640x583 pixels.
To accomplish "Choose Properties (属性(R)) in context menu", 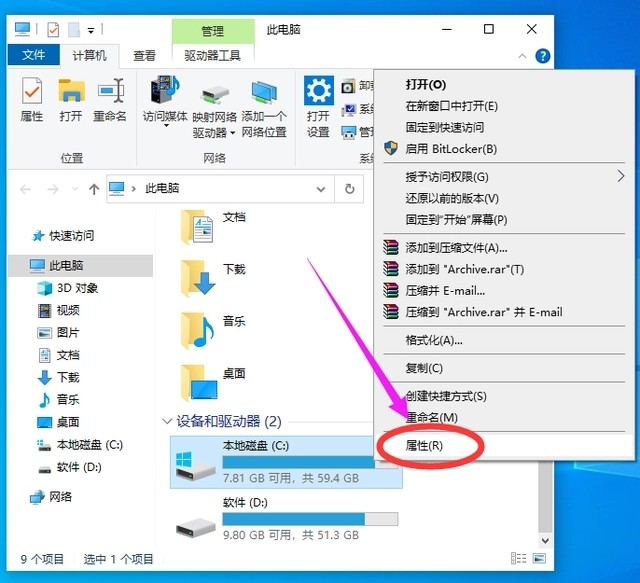I will coord(504,446).
